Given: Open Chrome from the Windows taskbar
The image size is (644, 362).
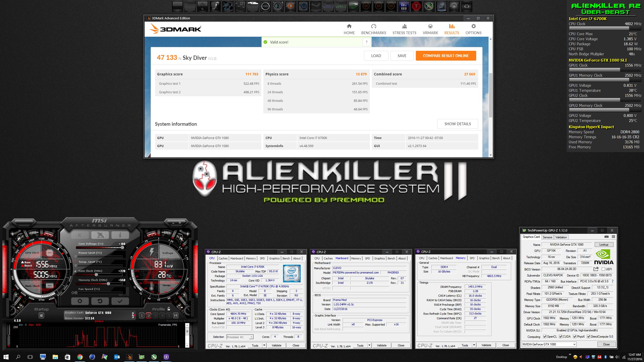Looking at the screenshot, I should (80, 357).
